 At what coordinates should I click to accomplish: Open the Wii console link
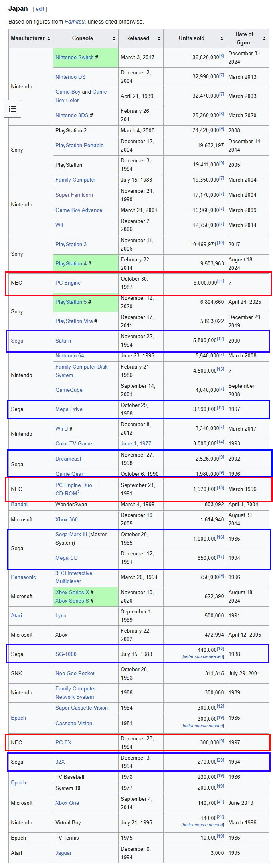pyautogui.click(x=59, y=225)
